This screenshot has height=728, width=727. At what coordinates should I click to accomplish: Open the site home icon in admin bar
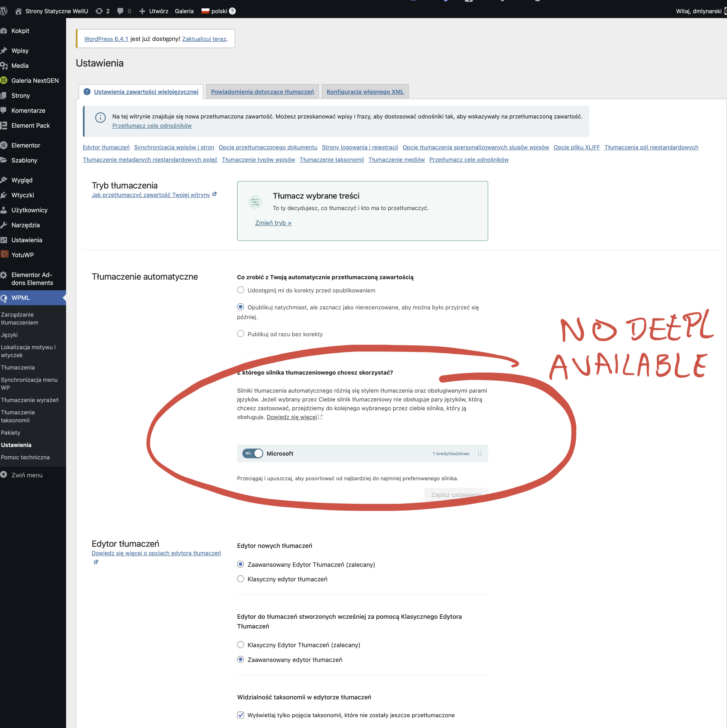[x=18, y=11]
